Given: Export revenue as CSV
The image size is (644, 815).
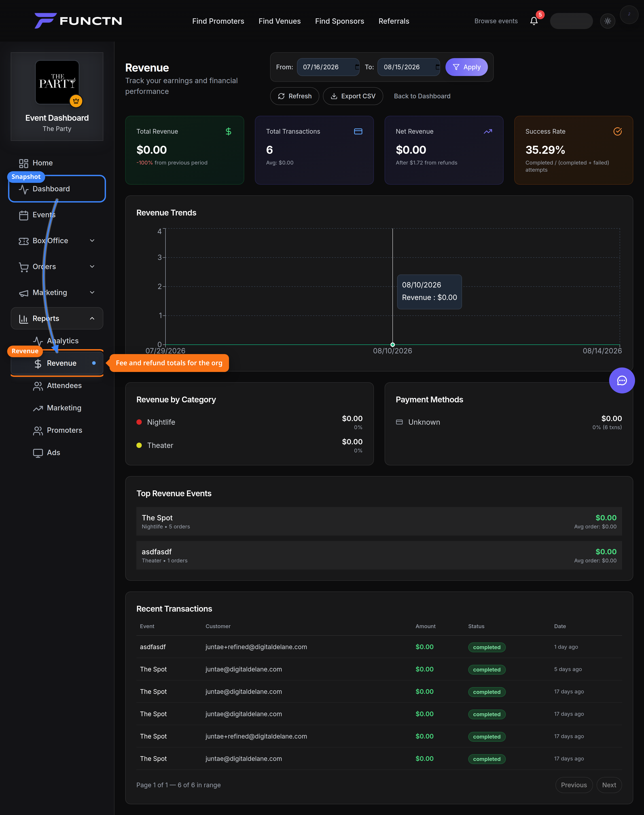Looking at the screenshot, I should 353,96.
